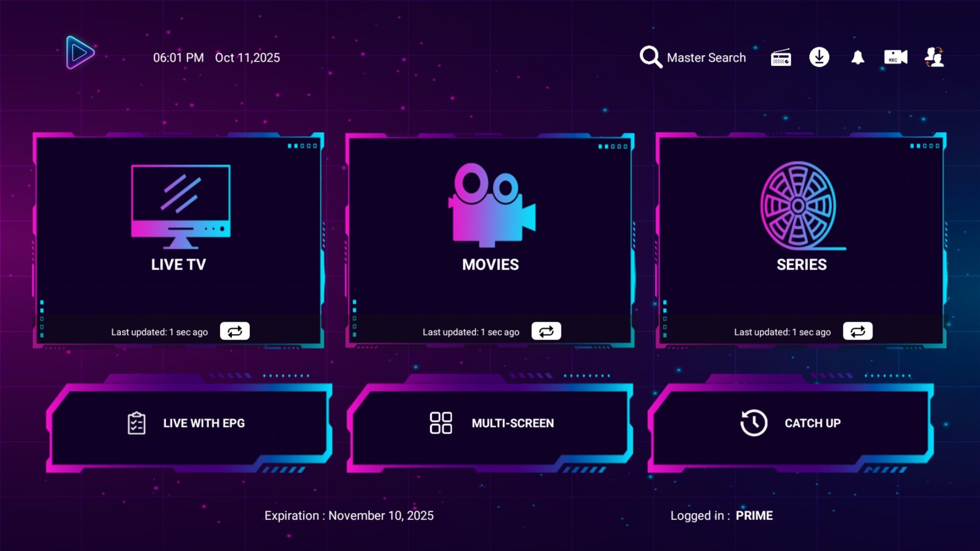Image resolution: width=980 pixels, height=551 pixels.
Task: Open the switch user profile icon
Action: click(x=934, y=57)
